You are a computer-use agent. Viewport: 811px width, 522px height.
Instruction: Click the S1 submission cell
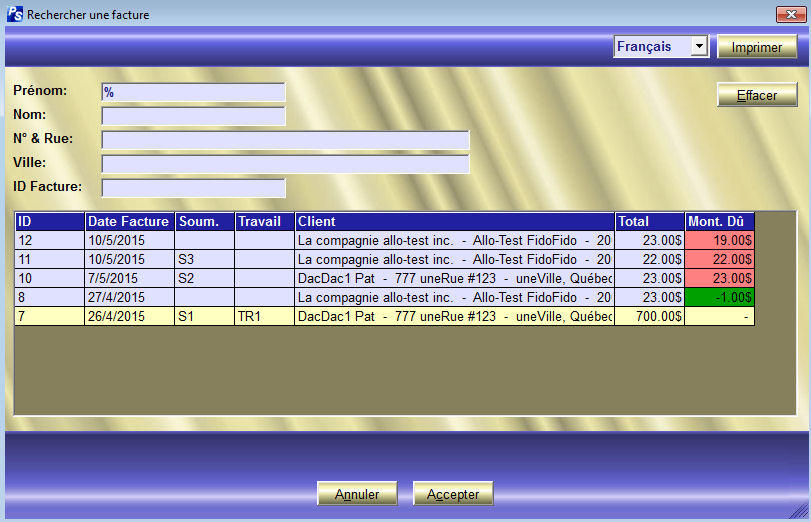205,316
